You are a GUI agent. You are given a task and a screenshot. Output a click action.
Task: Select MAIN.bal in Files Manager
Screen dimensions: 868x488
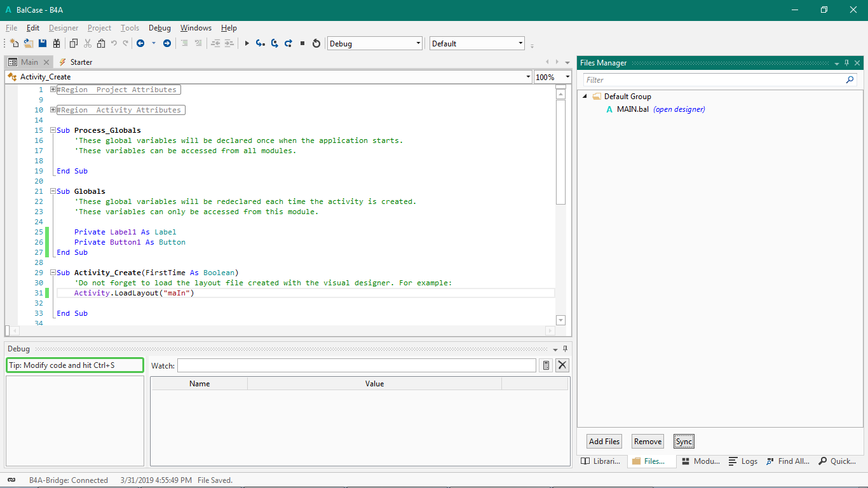click(x=633, y=109)
